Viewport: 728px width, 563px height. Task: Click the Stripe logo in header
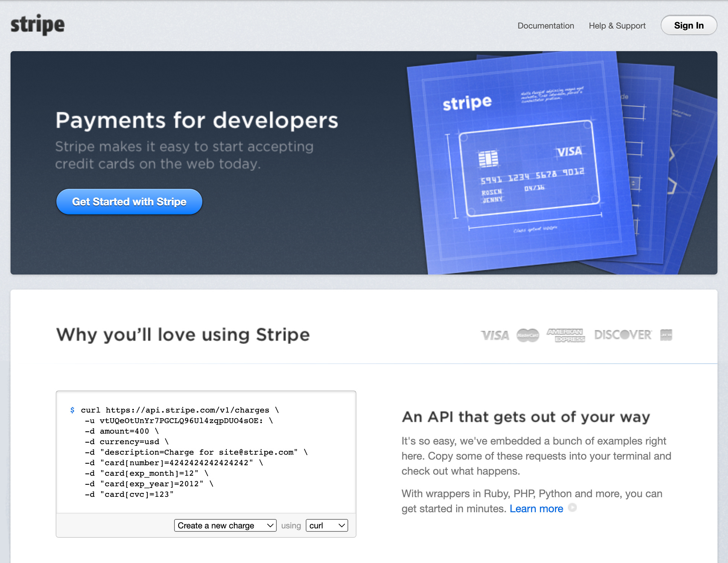pyautogui.click(x=38, y=25)
